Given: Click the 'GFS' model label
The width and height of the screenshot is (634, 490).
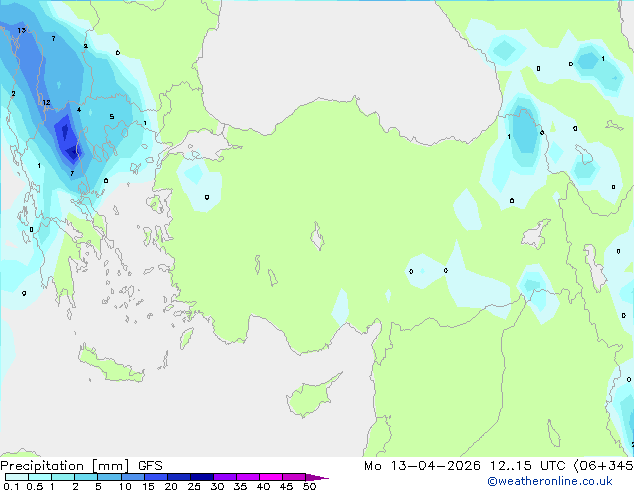Looking at the screenshot, I should click(150, 466).
